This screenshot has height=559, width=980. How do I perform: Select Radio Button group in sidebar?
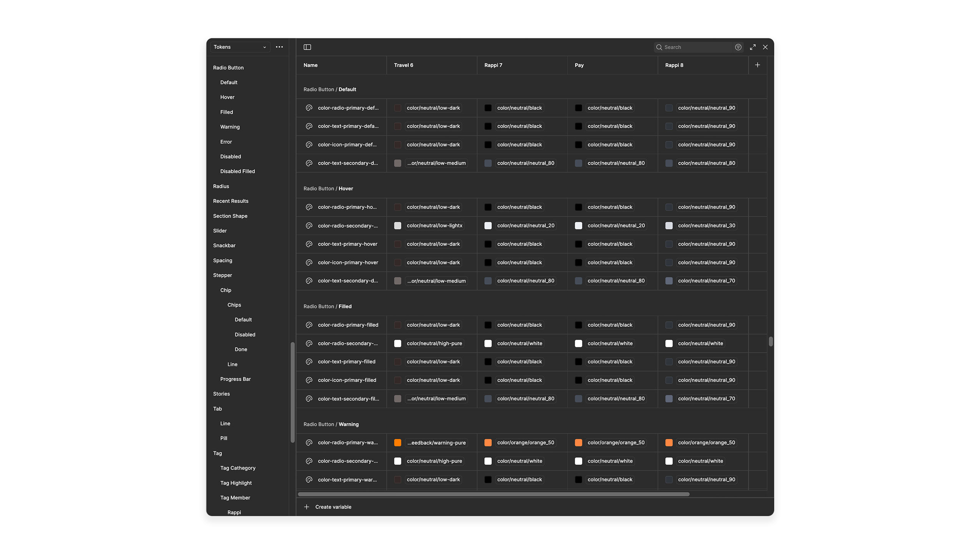point(228,68)
